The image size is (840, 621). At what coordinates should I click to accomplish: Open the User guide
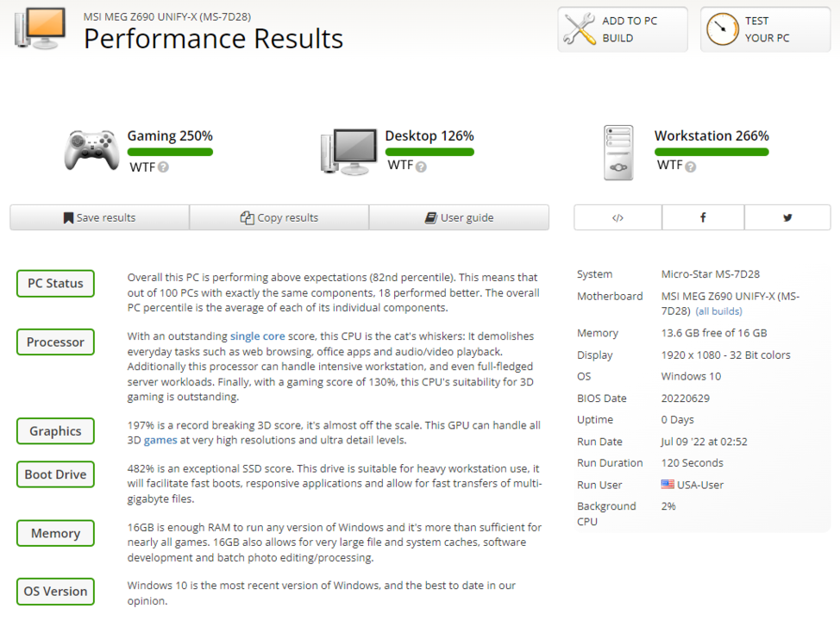coord(459,218)
